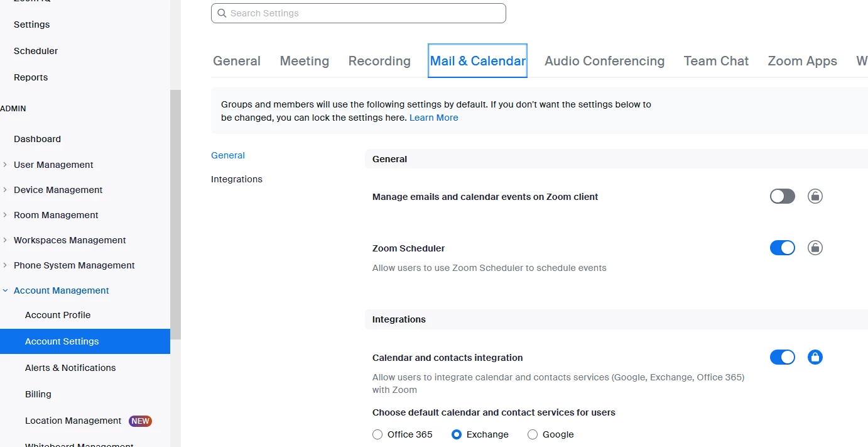Click the Room Management menu label
The image size is (868, 447).
point(56,215)
